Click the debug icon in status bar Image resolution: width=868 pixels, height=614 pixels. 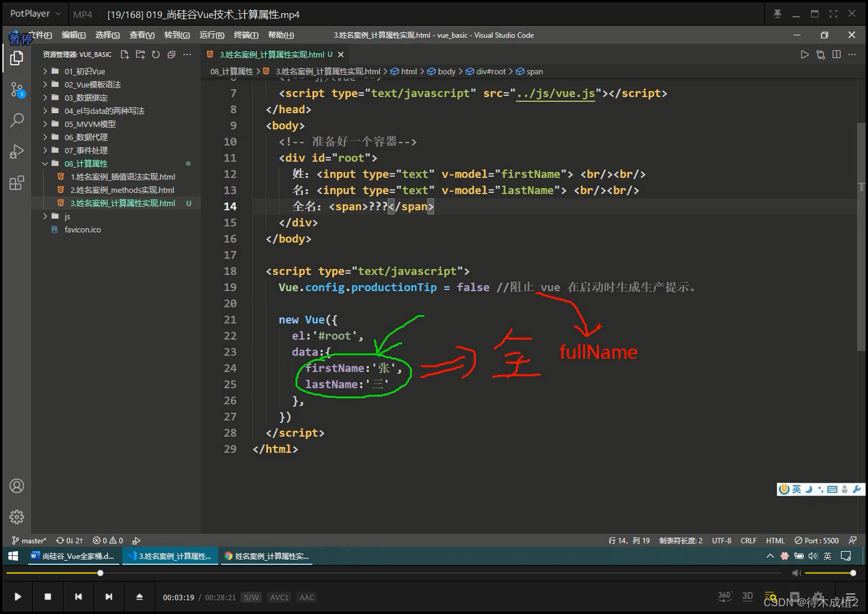click(x=136, y=540)
